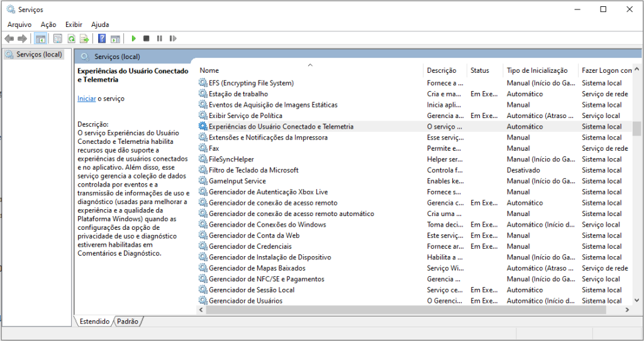Open the Help toolbar icon

click(102, 38)
